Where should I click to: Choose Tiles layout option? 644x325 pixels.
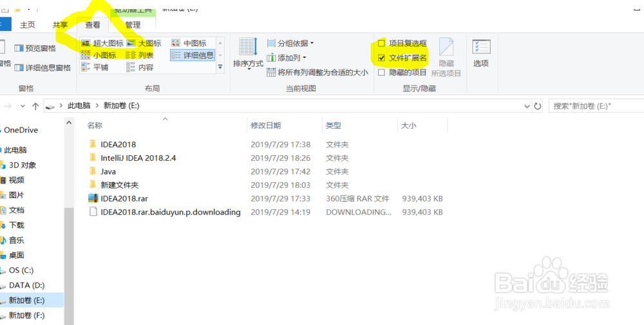point(95,68)
